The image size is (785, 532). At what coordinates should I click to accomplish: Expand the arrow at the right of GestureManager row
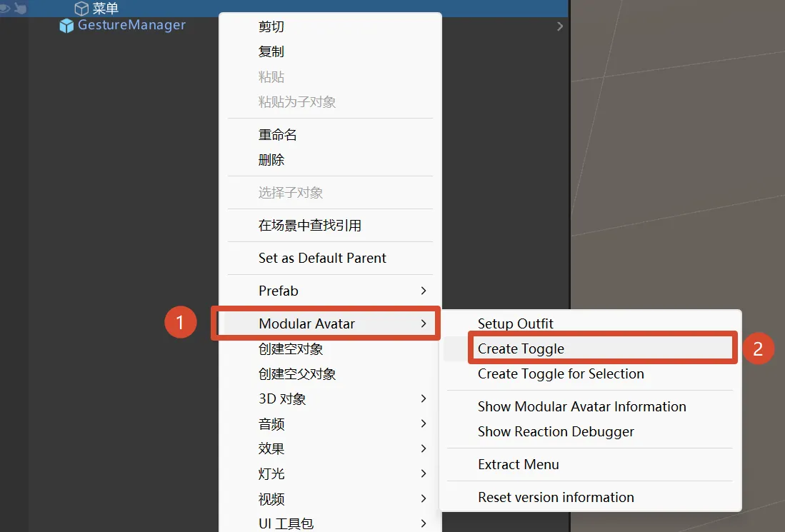[560, 26]
